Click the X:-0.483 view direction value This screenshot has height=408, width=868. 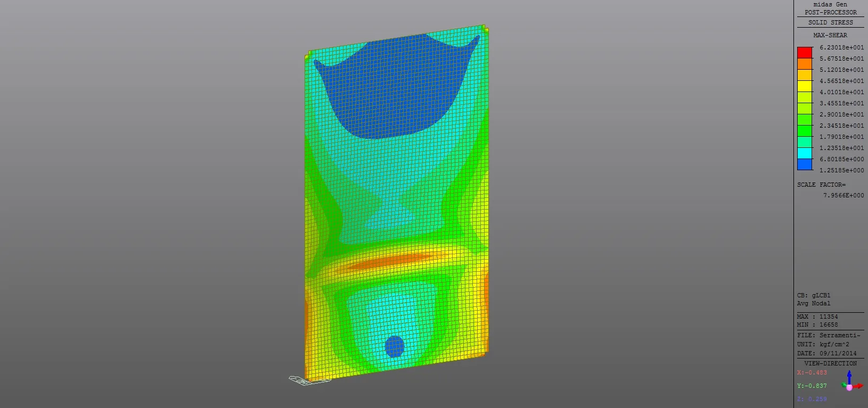(812, 372)
